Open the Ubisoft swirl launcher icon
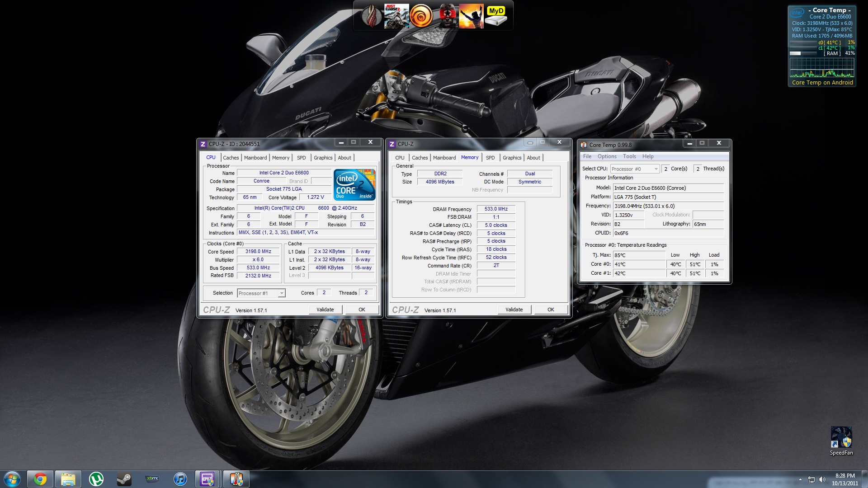The width and height of the screenshot is (868, 488). [421, 16]
